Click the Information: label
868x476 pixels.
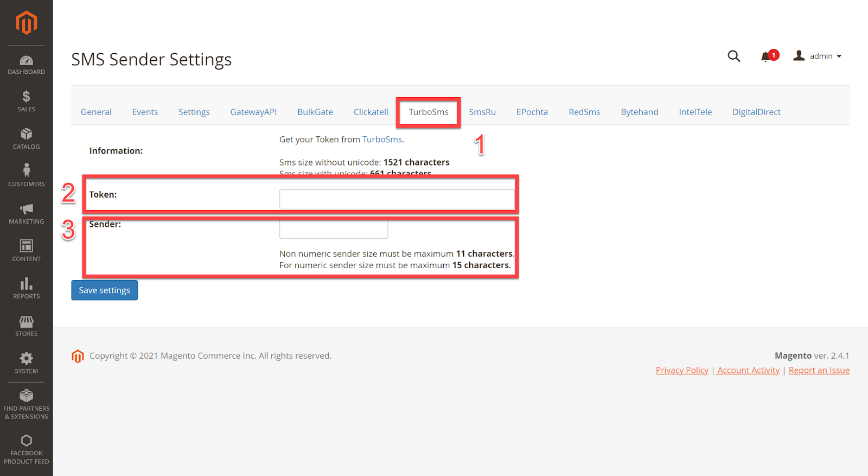click(116, 151)
